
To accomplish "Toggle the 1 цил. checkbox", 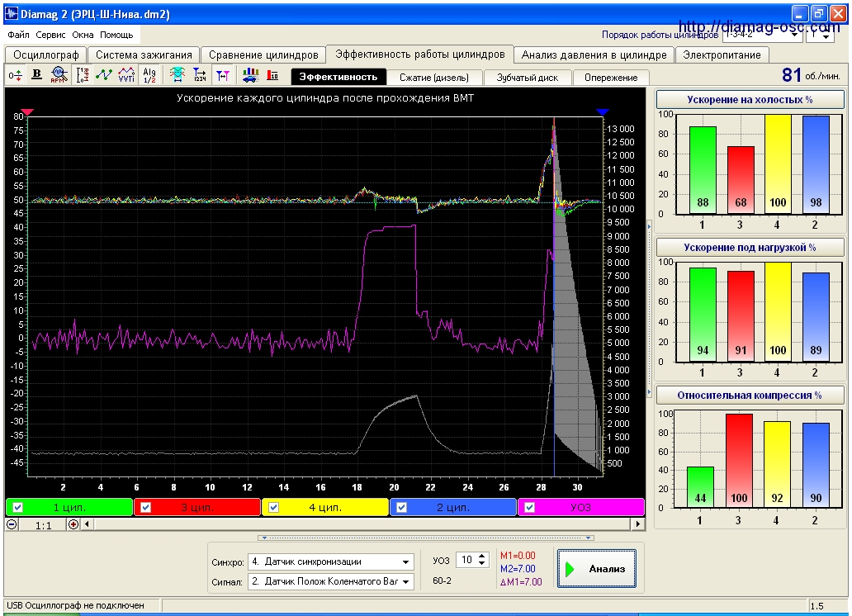I will click(18, 507).
